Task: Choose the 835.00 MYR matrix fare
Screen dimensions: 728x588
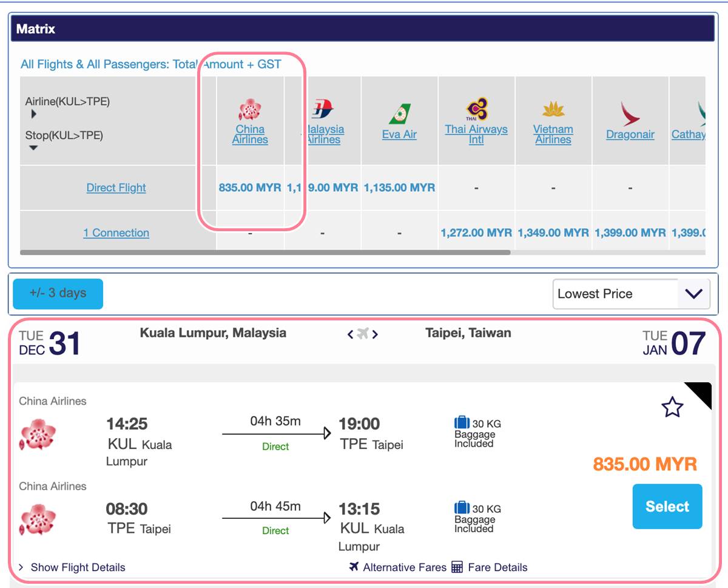Action: click(250, 188)
